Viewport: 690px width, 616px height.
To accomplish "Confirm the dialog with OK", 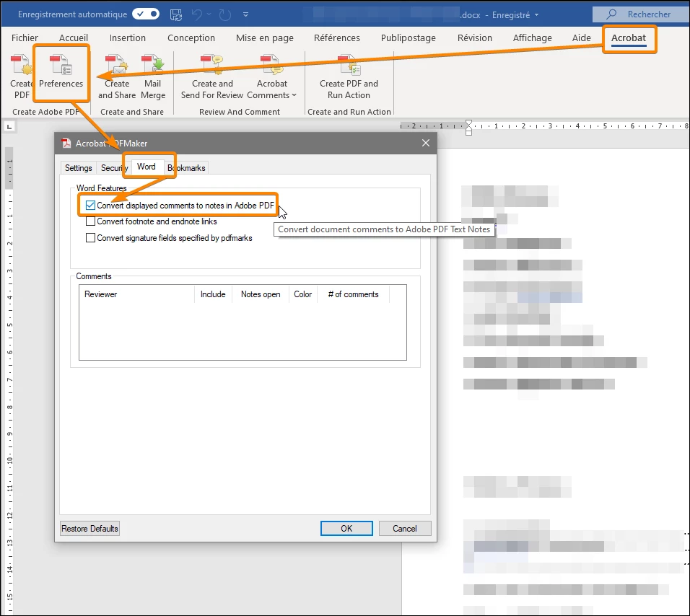I will [346, 529].
